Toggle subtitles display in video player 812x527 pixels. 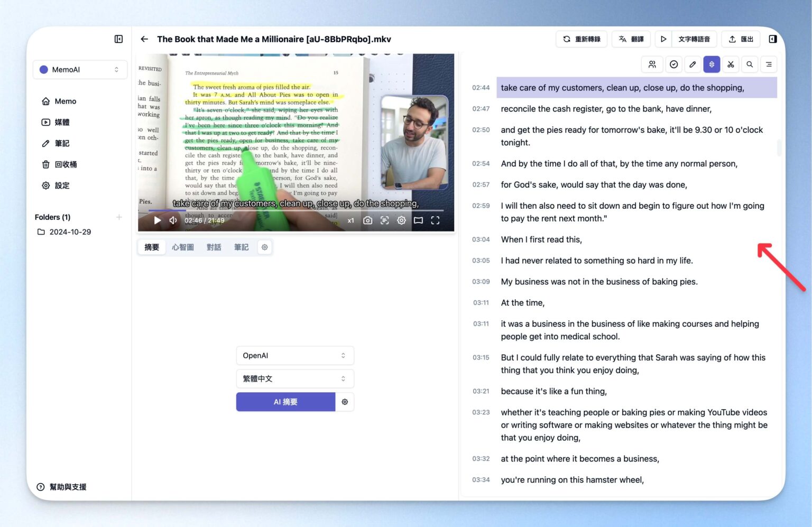pyautogui.click(x=385, y=220)
